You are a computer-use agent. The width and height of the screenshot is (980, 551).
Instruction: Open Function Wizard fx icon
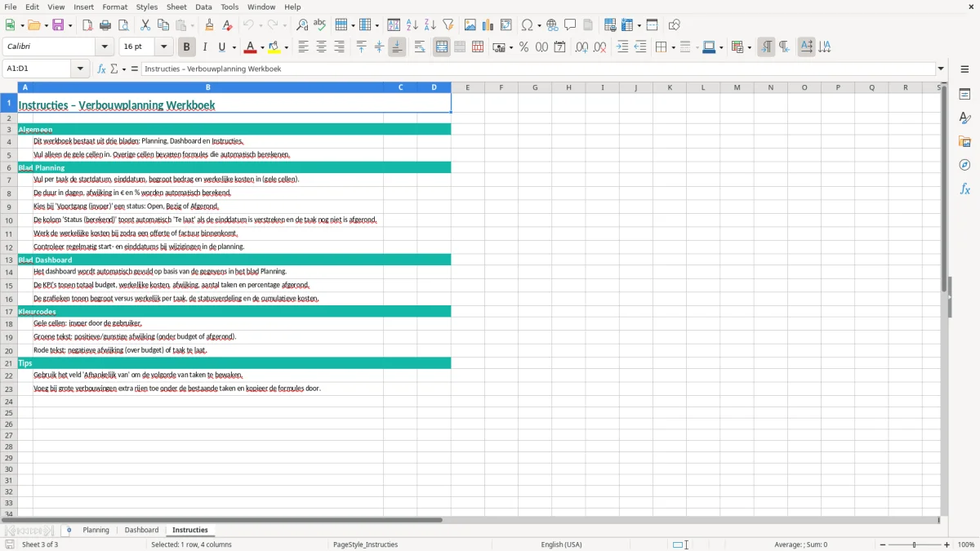pyautogui.click(x=102, y=69)
